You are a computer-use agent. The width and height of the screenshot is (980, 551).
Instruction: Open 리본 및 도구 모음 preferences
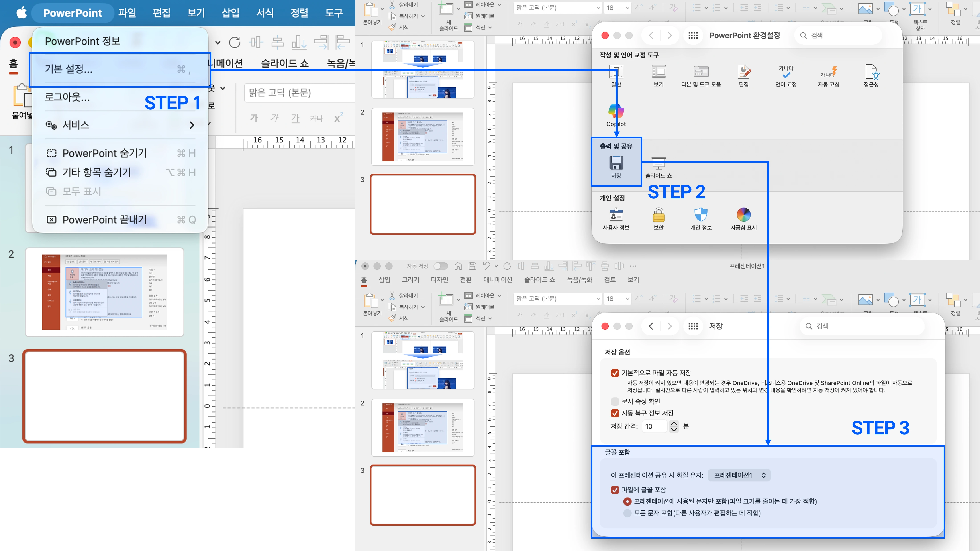tap(701, 72)
